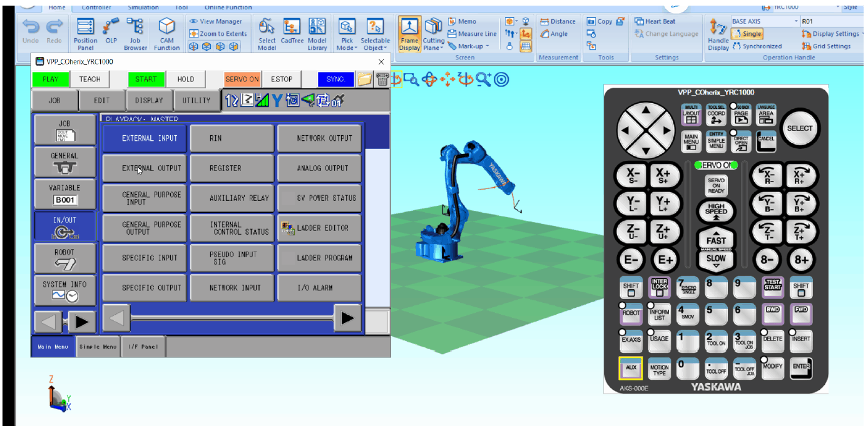Image resolution: width=868 pixels, height=428 pixels.
Task: Click the I/O ALARM button
Action: pyautogui.click(x=319, y=288)
